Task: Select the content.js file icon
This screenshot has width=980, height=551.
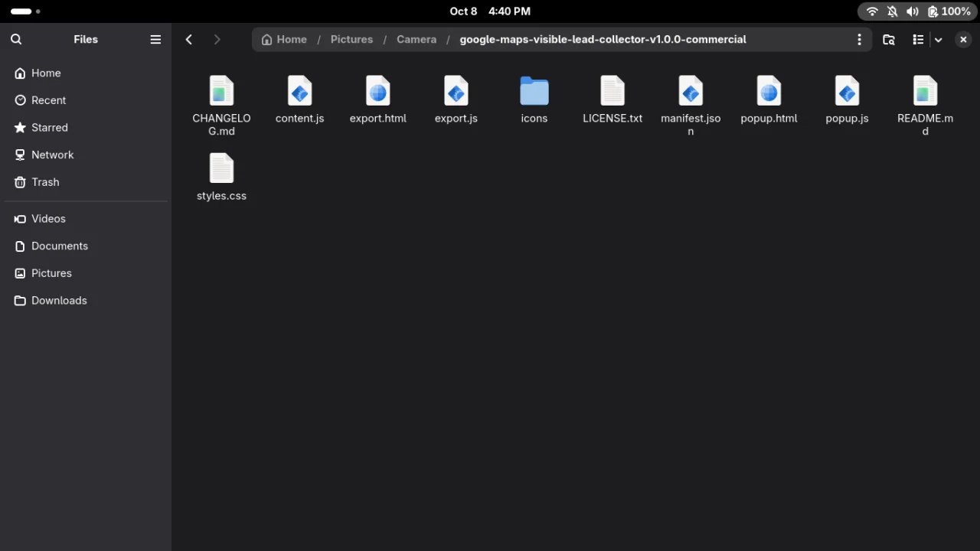Action: coord(299,91)
